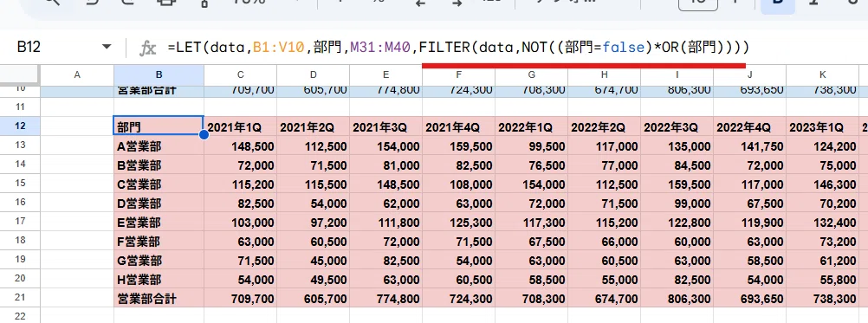Select column A header

point(77,74)
